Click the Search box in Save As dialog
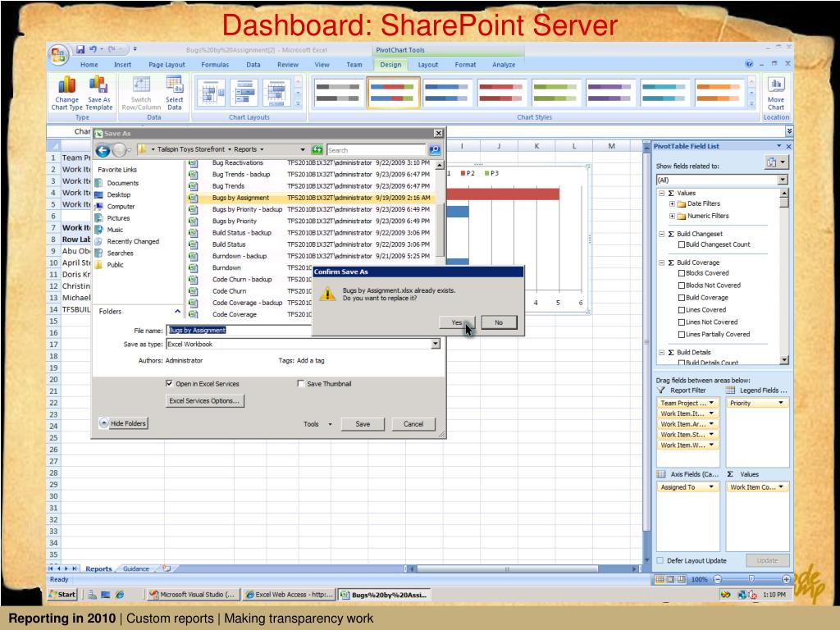Screen dimensions: 840x630 coord(376,150)
